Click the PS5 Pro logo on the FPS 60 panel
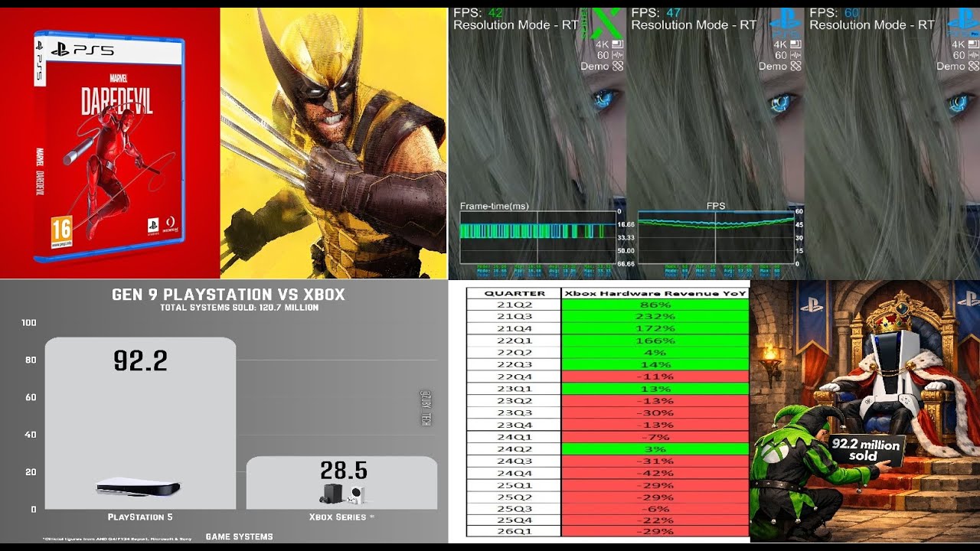This screenshot has width=980, height=551. coord(962,23)
